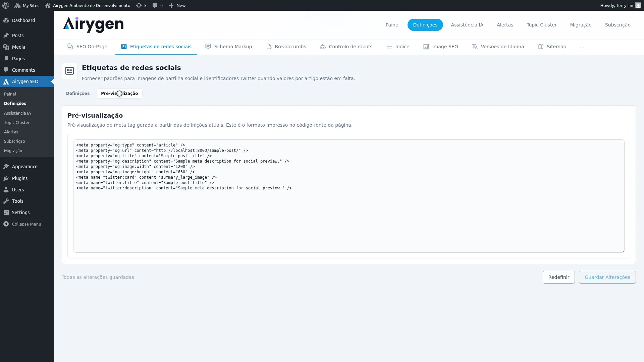Click the Posts pushpin icon
Image resolution: width=644 pixels, height=362 pixels.
pyautogui.click(x=6, y=36)
